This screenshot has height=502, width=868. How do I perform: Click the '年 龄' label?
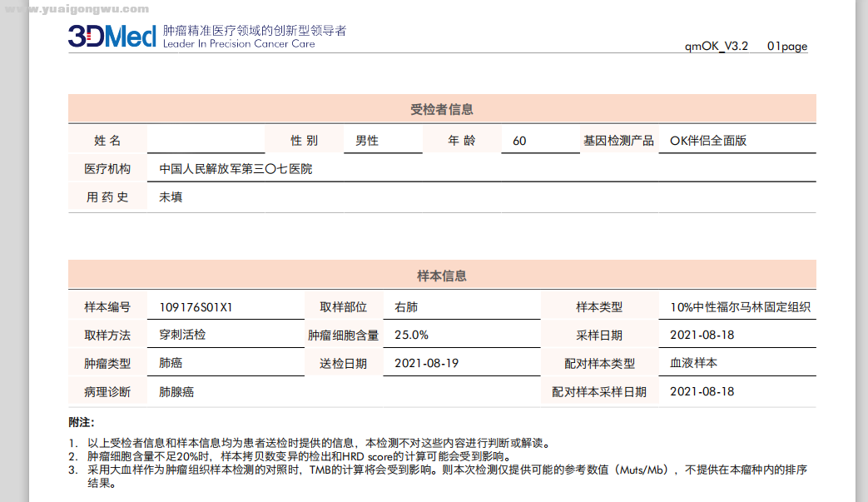(x=462, y=141)
